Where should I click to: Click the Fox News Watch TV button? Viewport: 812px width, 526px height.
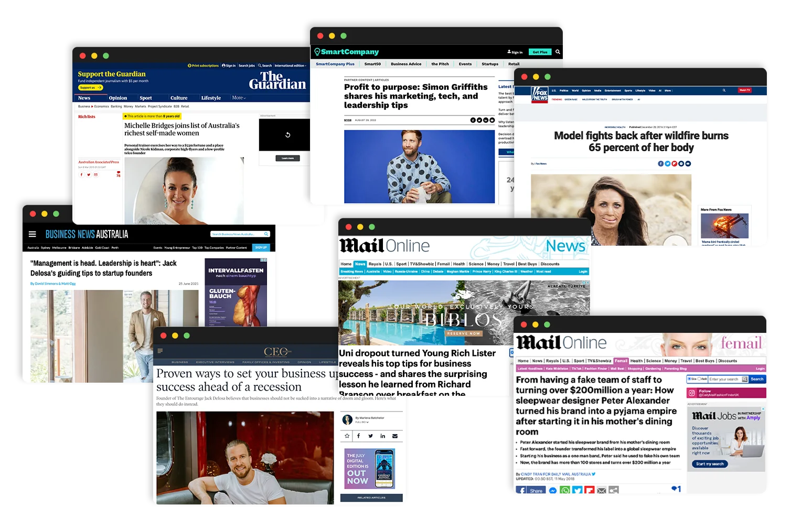coord(744,90)
